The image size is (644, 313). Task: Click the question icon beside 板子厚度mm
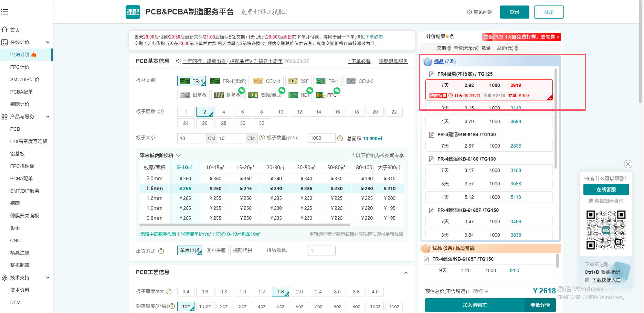(x=169, y=291)
